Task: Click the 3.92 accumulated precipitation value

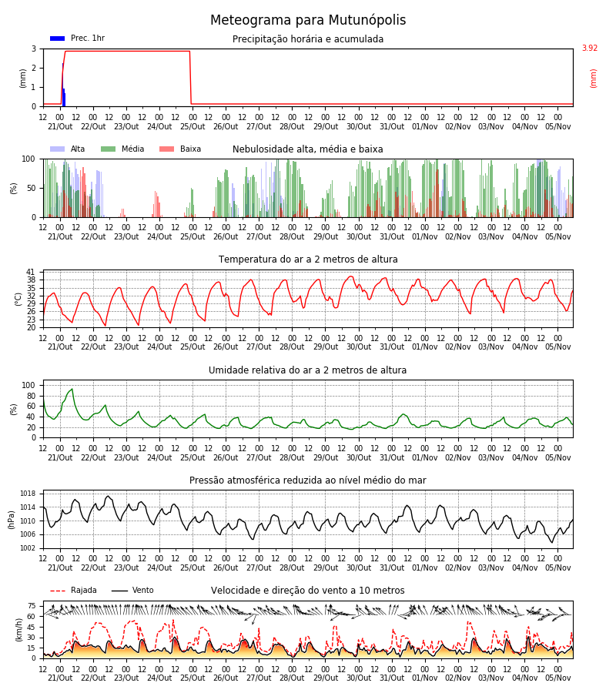Action: coord(590,49)
